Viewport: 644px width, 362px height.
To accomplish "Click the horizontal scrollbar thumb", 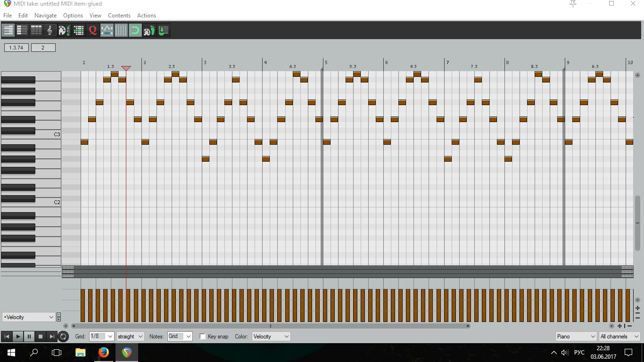I will (x=270, y=326).
